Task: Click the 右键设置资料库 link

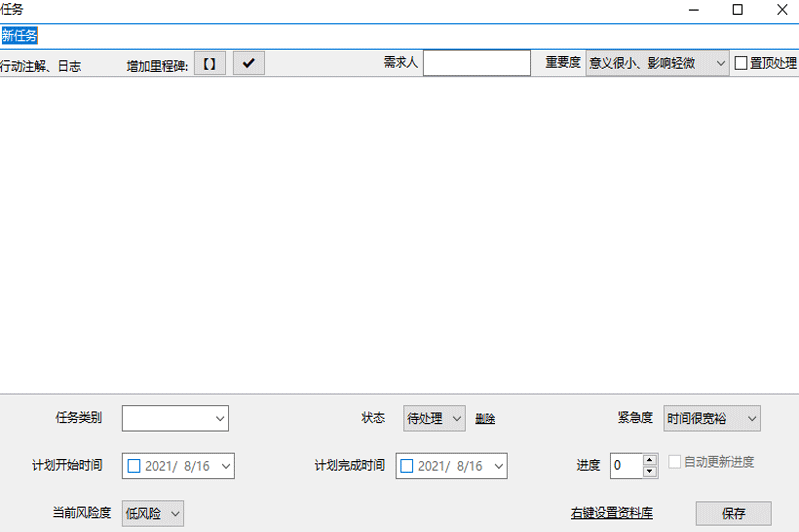Action: pos(612,513)
